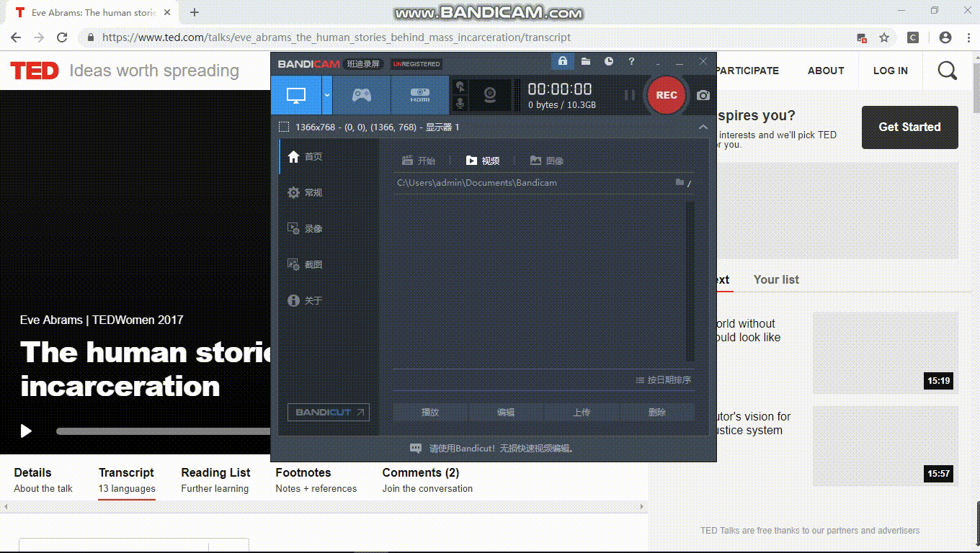The image size is (980, 553).
Task: Click the C extension icon in Chrome
Action: coord(913,37)
